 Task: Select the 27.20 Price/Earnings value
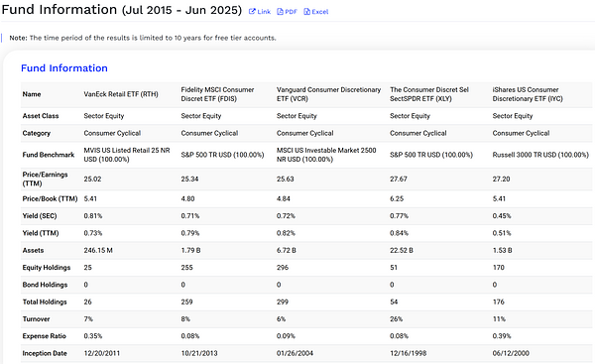coord(501,179)
